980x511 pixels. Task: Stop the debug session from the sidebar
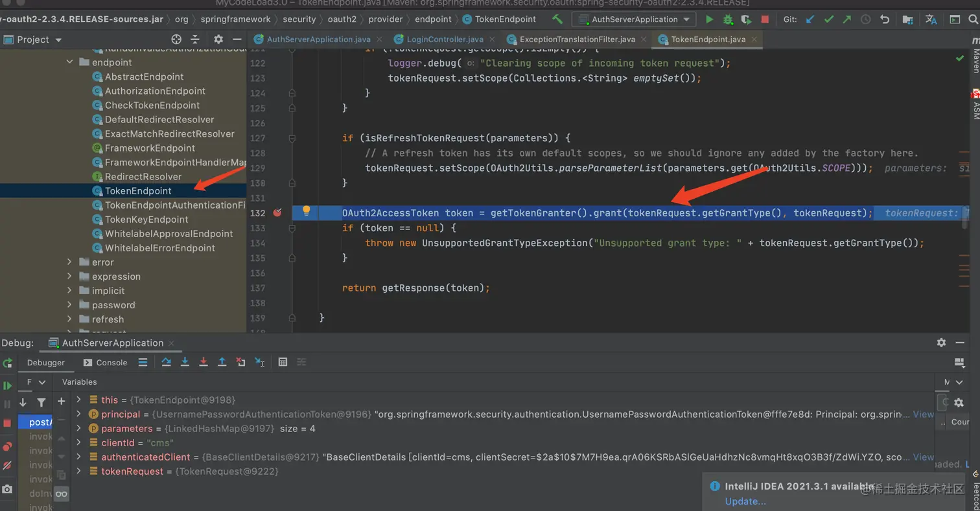click(7, 423)
